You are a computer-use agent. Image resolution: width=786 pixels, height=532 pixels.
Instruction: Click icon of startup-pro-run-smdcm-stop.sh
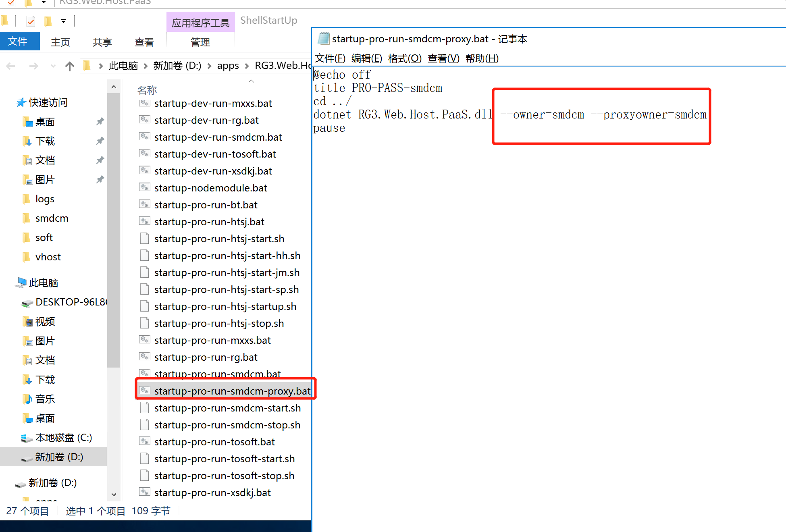(144, 424)
